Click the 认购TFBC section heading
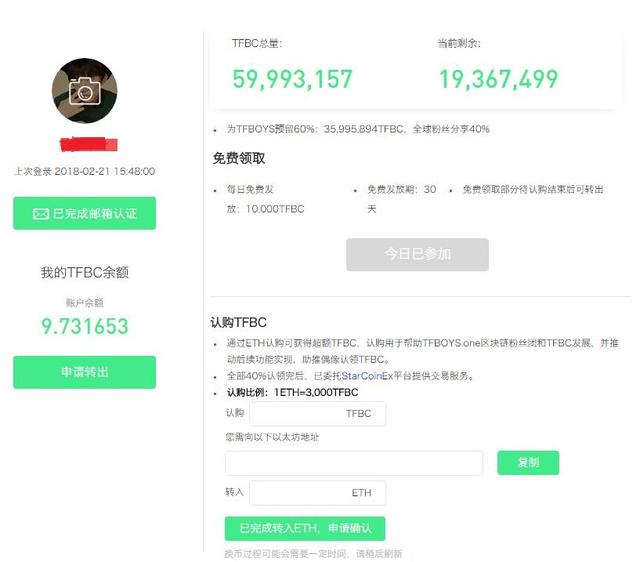 (x=238, y=323)
